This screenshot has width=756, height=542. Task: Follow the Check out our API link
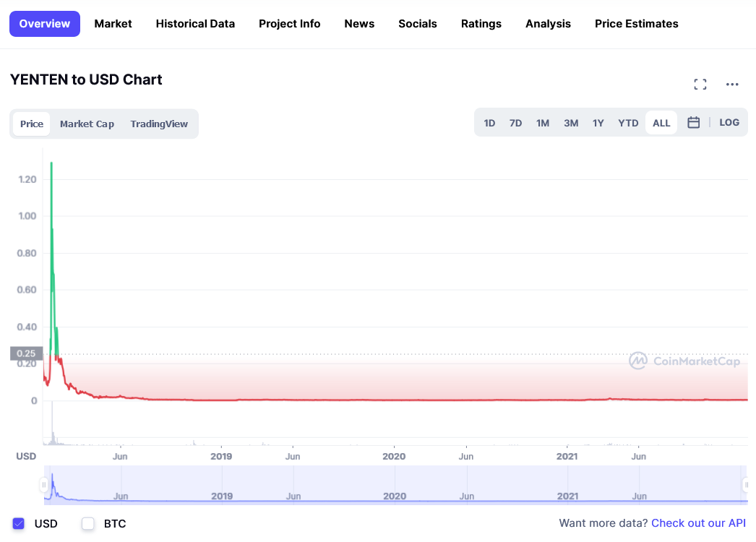click(x=698, y=523)
